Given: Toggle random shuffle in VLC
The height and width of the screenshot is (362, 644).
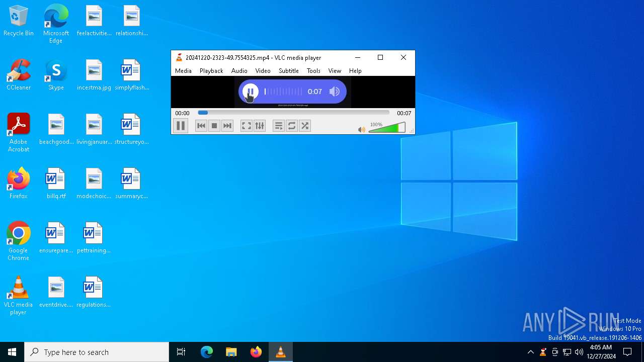Looking at the screenshot, I should pos(305,126).
